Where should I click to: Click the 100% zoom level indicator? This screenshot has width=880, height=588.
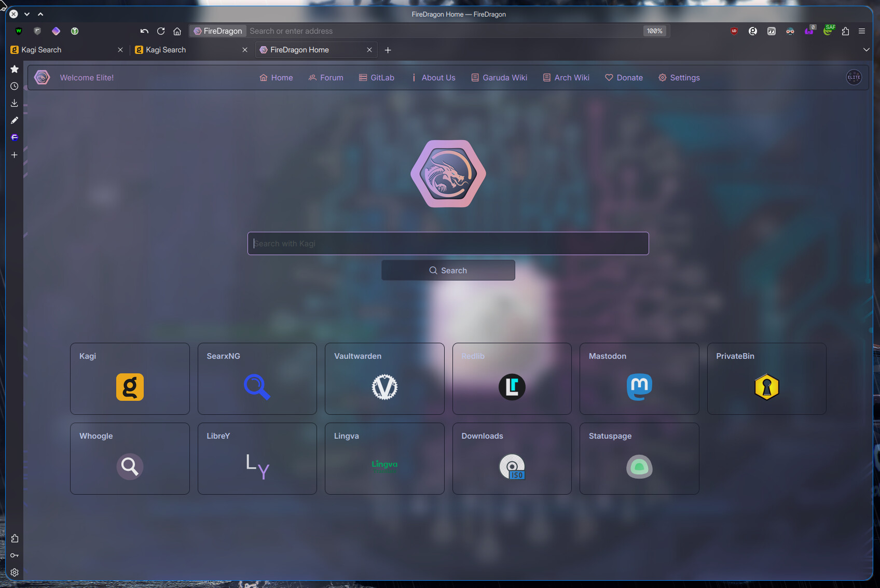point(654,31)
